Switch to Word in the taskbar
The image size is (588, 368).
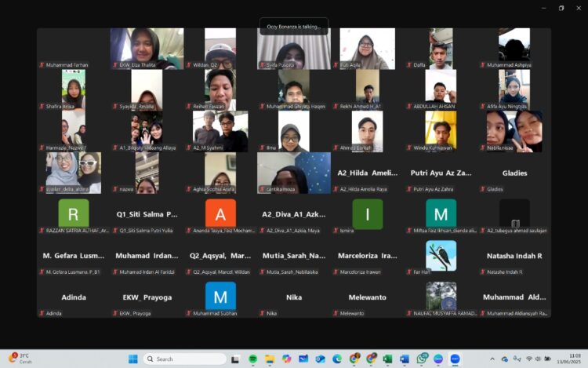(405, 359)
